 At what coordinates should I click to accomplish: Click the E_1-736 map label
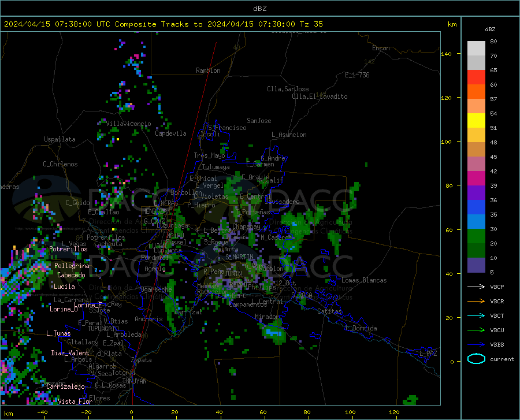click(357, 75)
